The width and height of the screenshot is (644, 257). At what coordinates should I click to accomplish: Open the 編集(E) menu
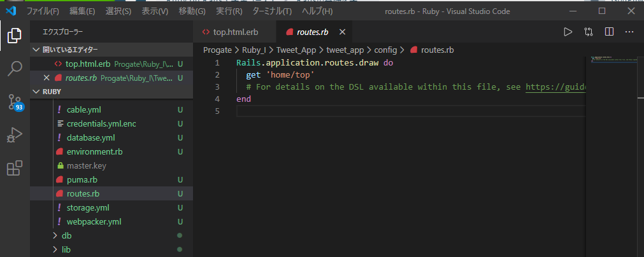coord(82,11)
